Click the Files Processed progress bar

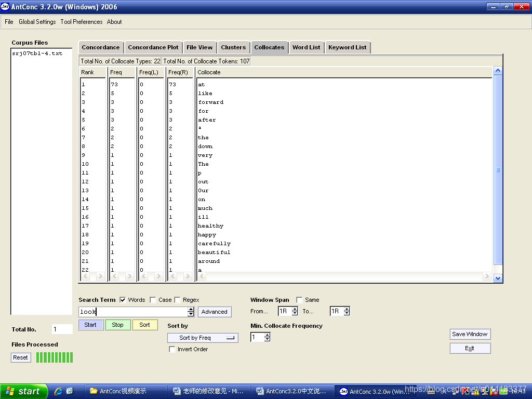point(54,357)
